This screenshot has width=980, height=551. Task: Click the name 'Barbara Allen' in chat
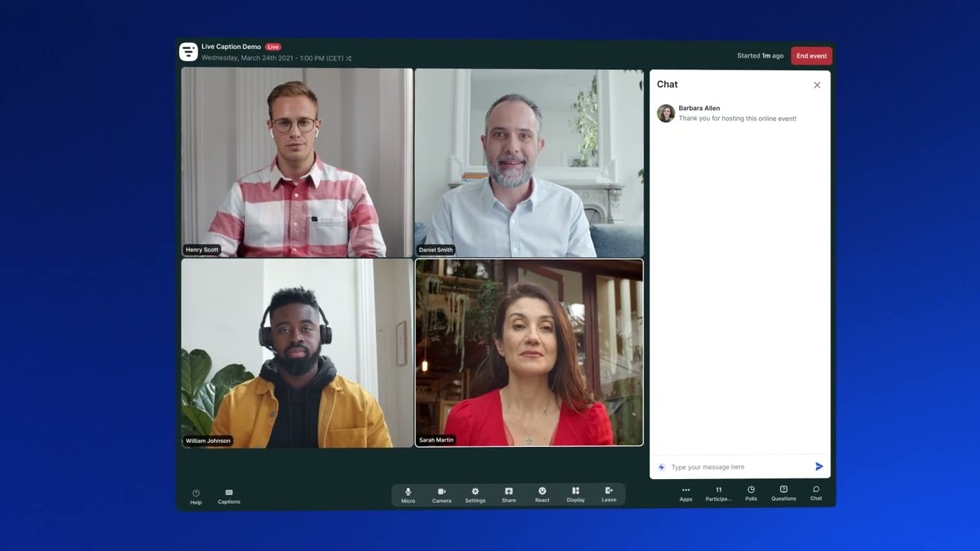coord(699,109)
